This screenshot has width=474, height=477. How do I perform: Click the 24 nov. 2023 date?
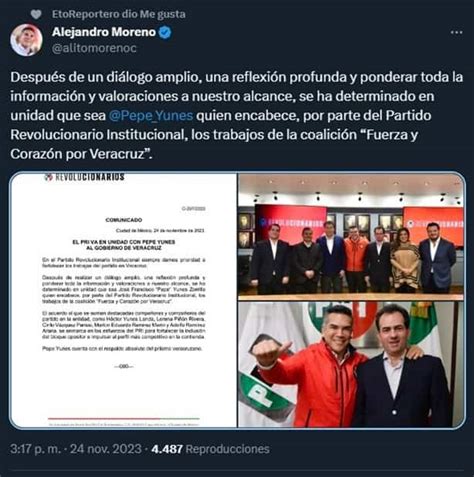pos(106,449)
